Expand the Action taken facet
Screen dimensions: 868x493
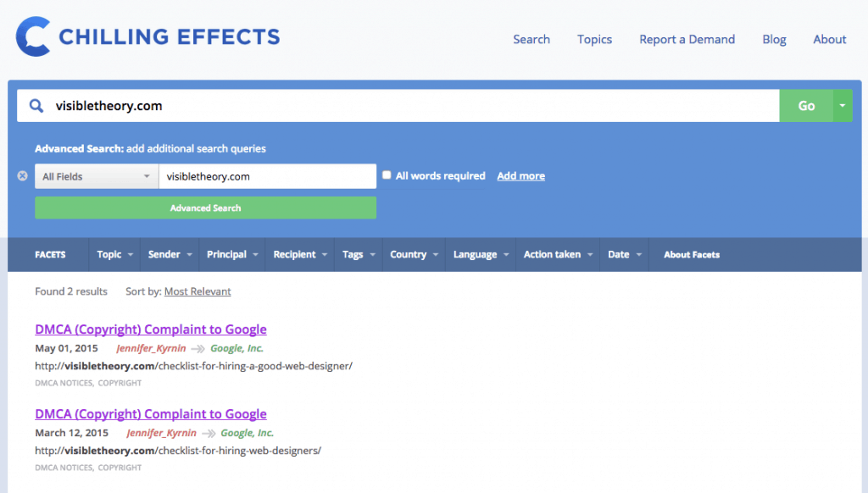558,254
